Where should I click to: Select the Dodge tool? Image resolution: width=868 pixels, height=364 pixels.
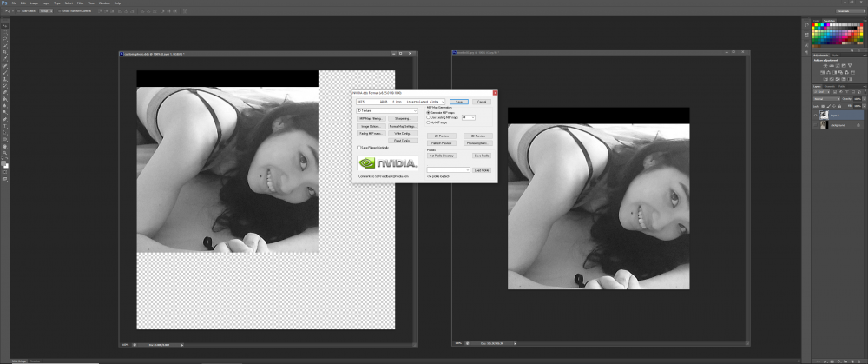(x=5, y=112)
